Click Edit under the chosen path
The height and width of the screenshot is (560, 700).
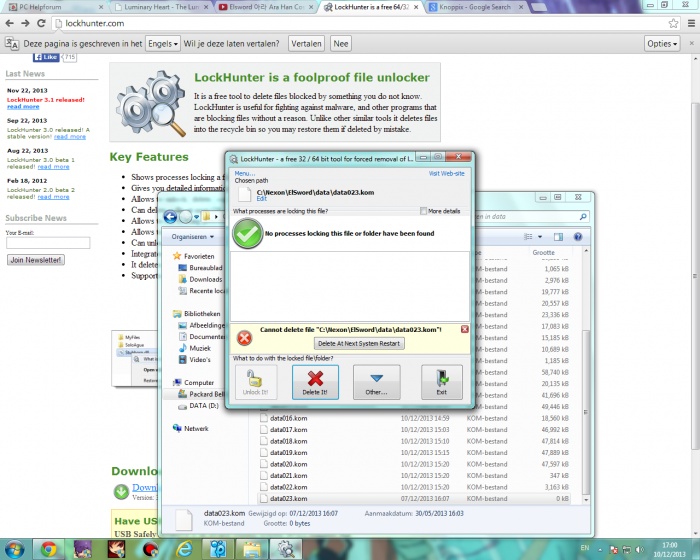coord(262,199)
